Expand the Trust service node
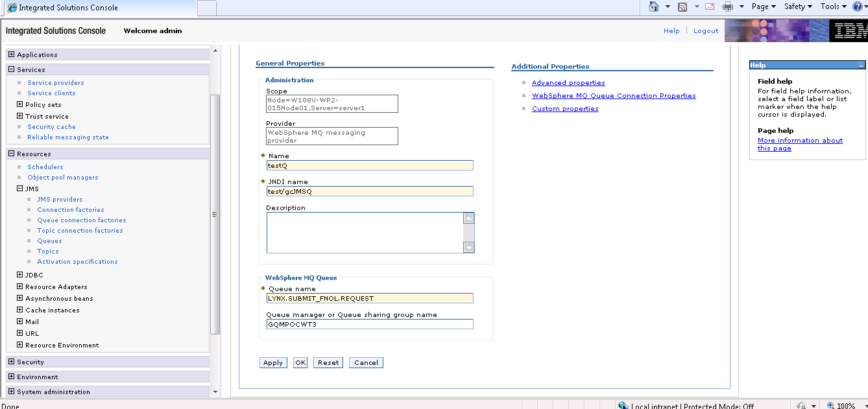Screen dimensions: 868x409 pyautogui.click(x=20, y=116)
